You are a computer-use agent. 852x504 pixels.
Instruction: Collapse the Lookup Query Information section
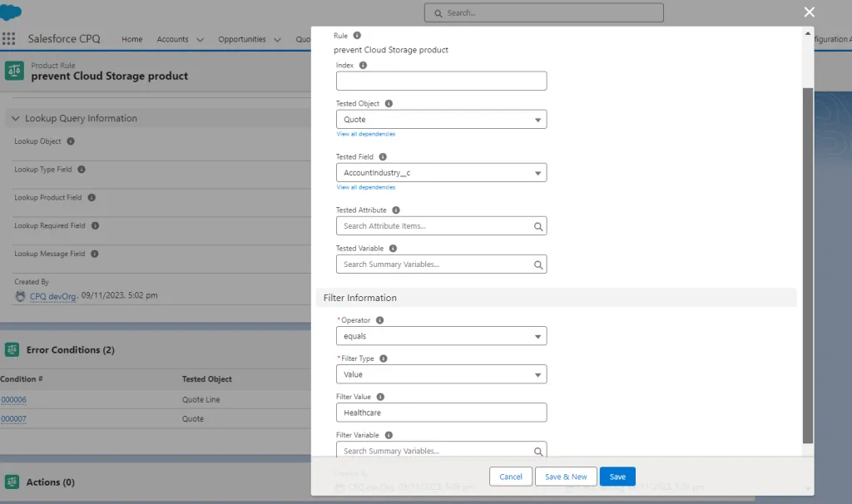pyautogui.click(x=15, y=118)
